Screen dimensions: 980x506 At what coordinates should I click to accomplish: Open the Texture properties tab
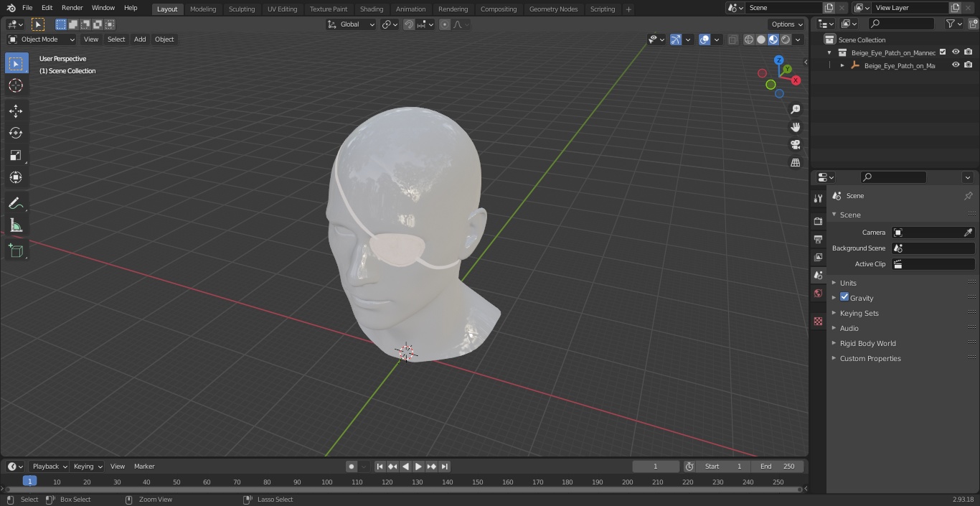pyautogui.click(x=818, y=321)
